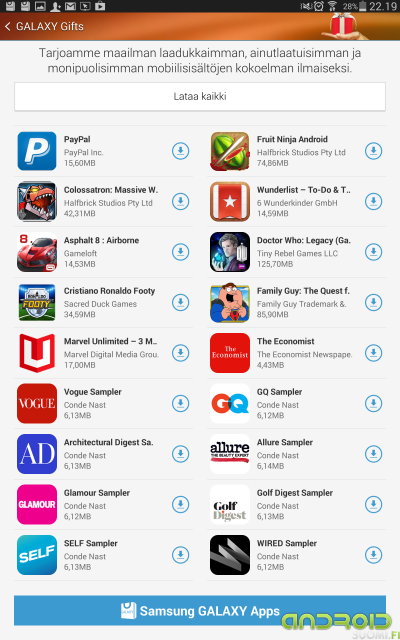Tap download icon for WIRED Sampler
The width and height of the screenshot is (400, 640).
373,555
